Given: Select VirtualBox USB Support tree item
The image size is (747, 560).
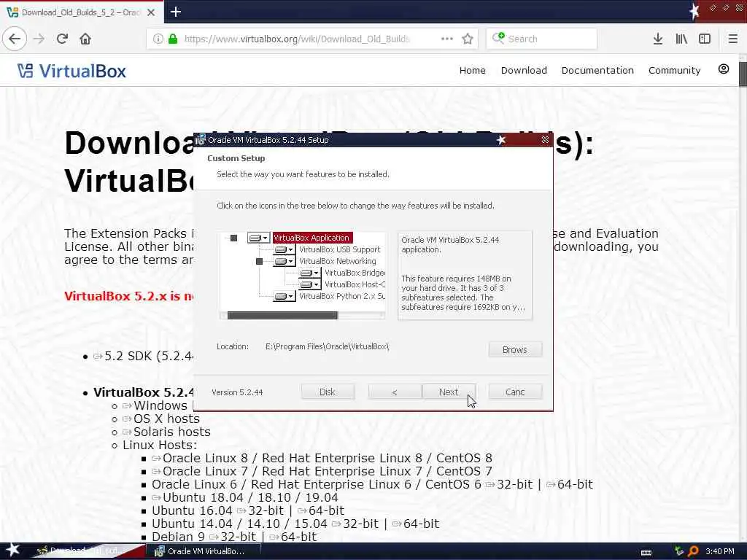Looking at the screenshot, I should [340, 249].
